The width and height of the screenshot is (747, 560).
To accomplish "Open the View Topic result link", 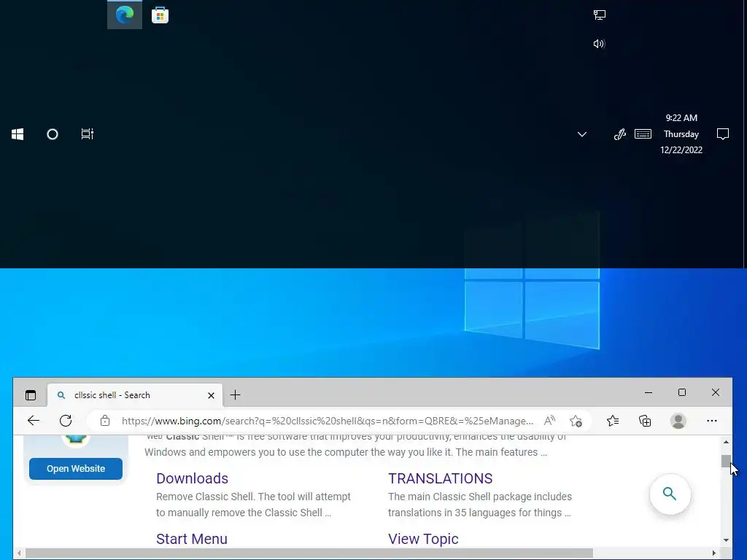I will 423,539.
